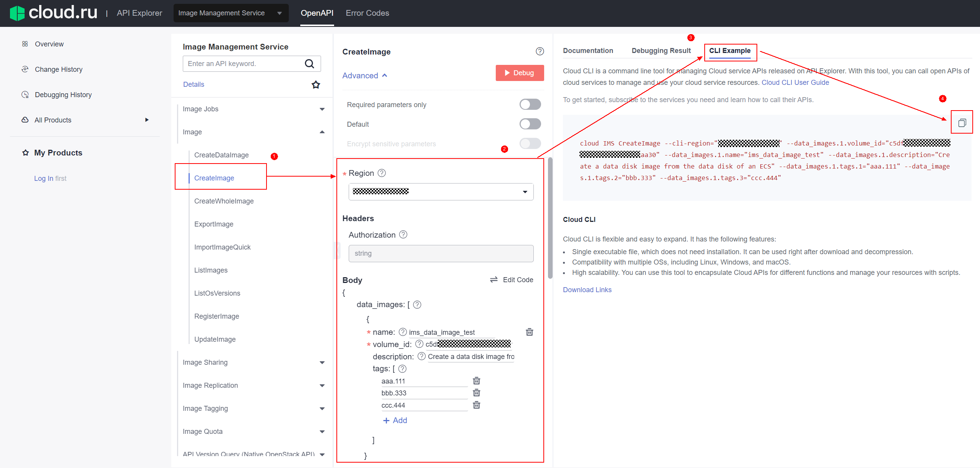Open the Download Links link

coord(587,290)
